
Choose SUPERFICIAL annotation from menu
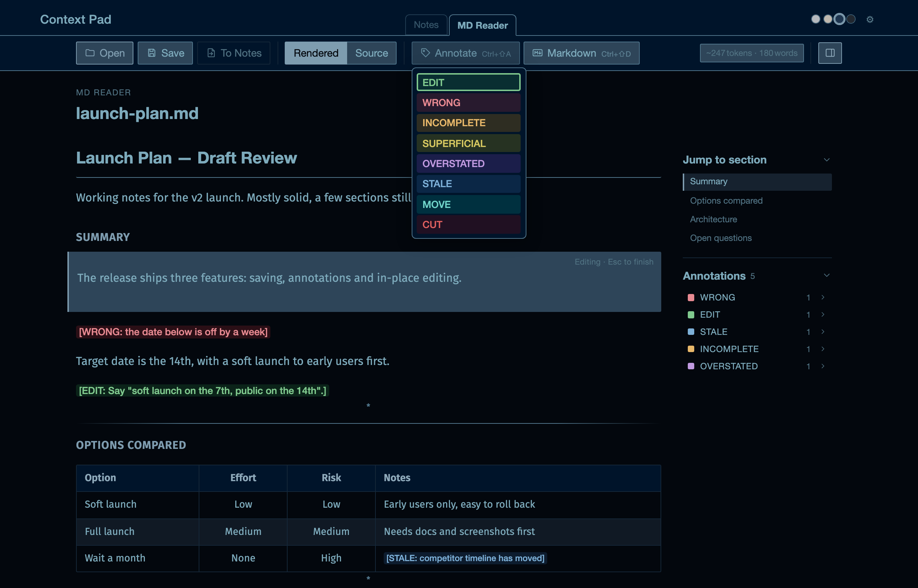pos(469,143)
